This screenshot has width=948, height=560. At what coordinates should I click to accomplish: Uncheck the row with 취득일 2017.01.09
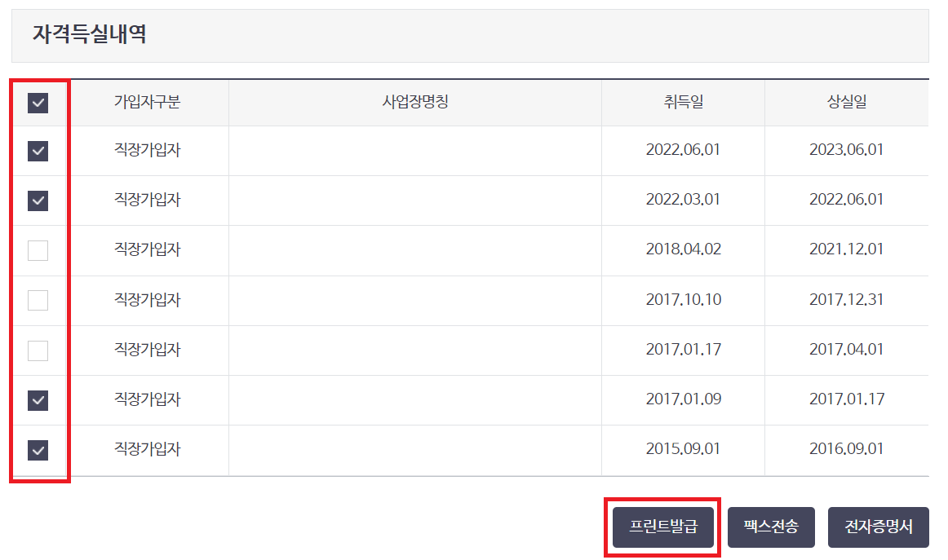point(37,400)
